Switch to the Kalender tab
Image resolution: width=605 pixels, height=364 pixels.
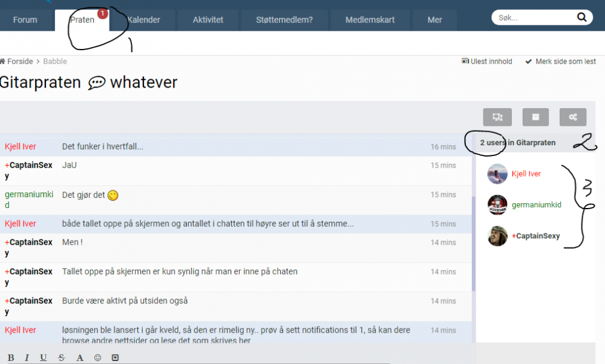[143, 20]
